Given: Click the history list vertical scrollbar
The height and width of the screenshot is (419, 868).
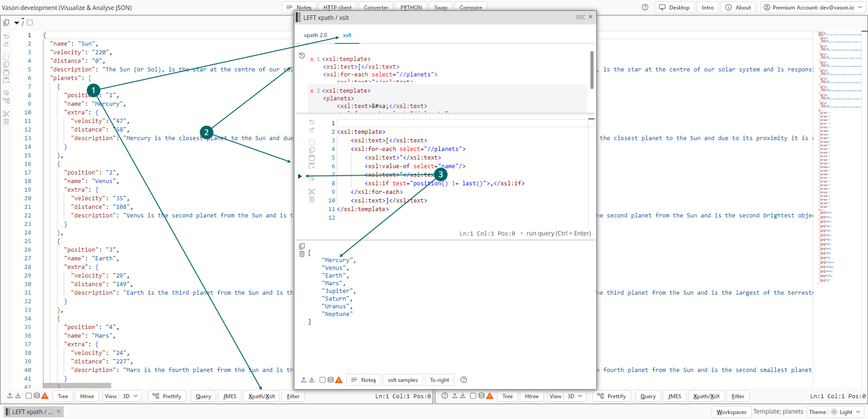Looking at the screenshot, I should pyautogui.click(x=592, y=70).
